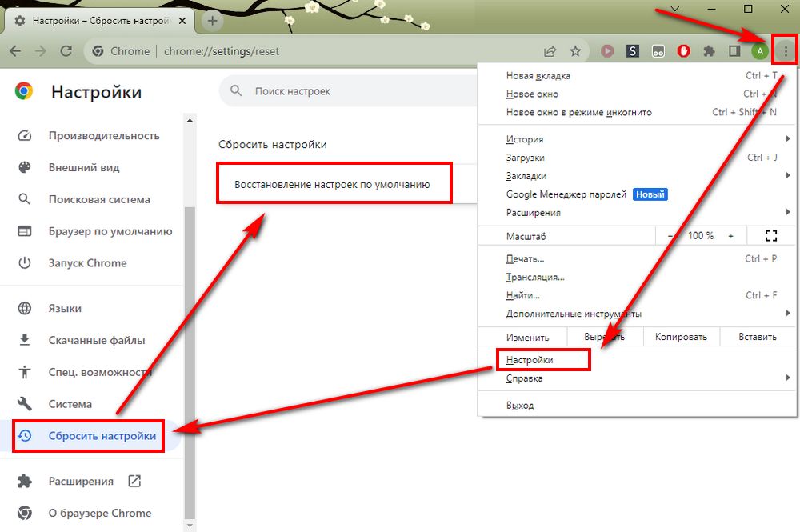Choose Новое окно в режиме инкогнито
Image resolution: width=800 pixels, height=532 pixels.
click(x=637, y=112)
